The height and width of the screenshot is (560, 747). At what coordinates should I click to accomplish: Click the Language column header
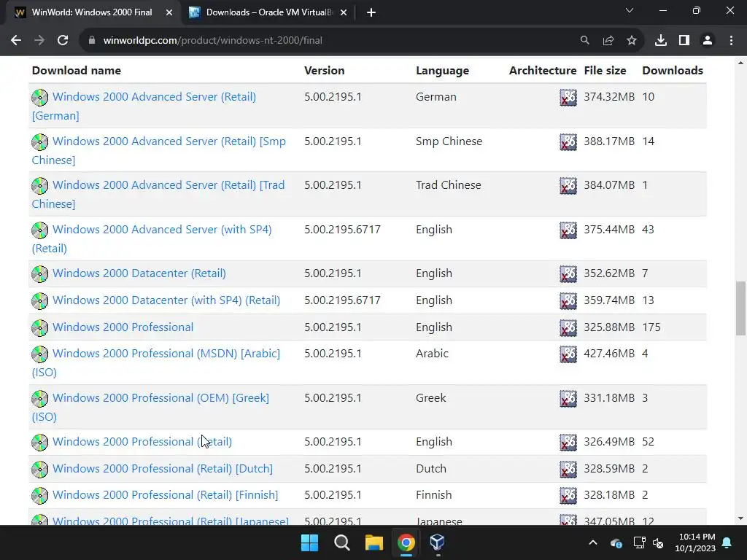(x=443, y=71)
